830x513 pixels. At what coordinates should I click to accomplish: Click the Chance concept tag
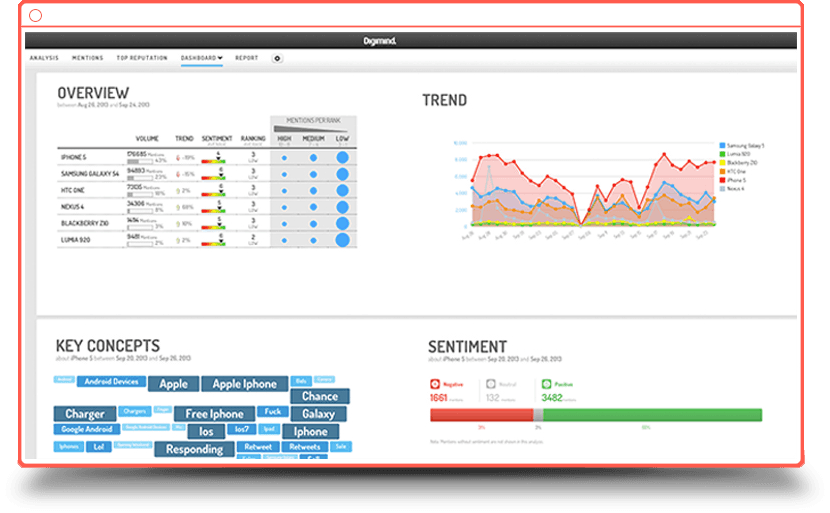pyautogui.click(x=320, y=396)
